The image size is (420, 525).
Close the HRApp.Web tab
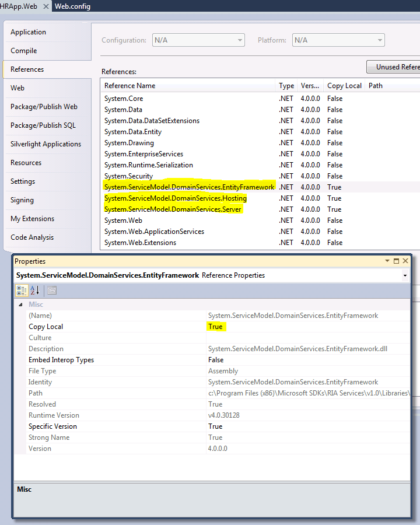tap(46, 6)
